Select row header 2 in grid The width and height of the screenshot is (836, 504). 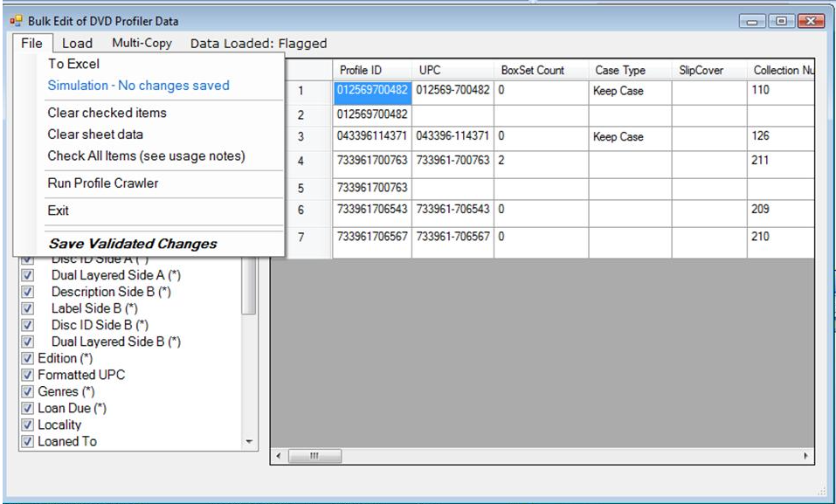301,114
